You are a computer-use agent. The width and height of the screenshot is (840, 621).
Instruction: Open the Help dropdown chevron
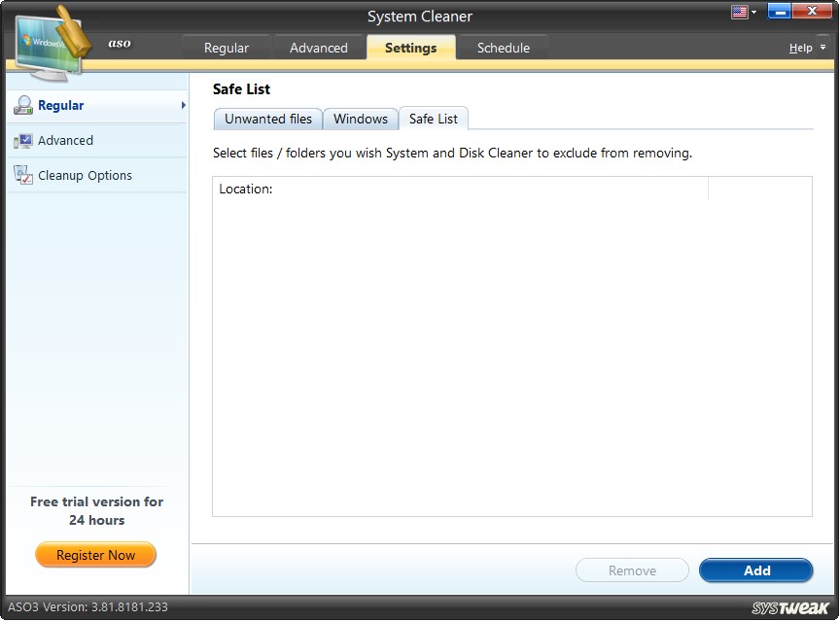pos(822,47)
